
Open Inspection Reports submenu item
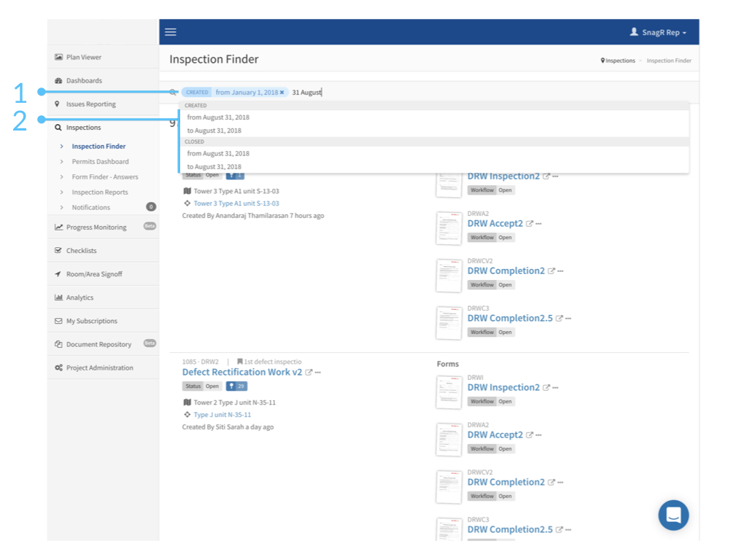(x=99, y=192)
